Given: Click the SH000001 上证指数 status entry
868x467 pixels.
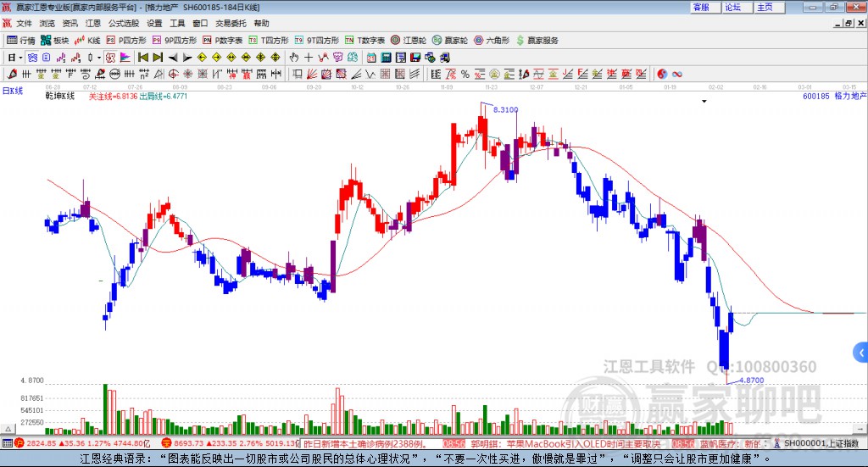Looking at the screenshot, I should click(816, 443).
